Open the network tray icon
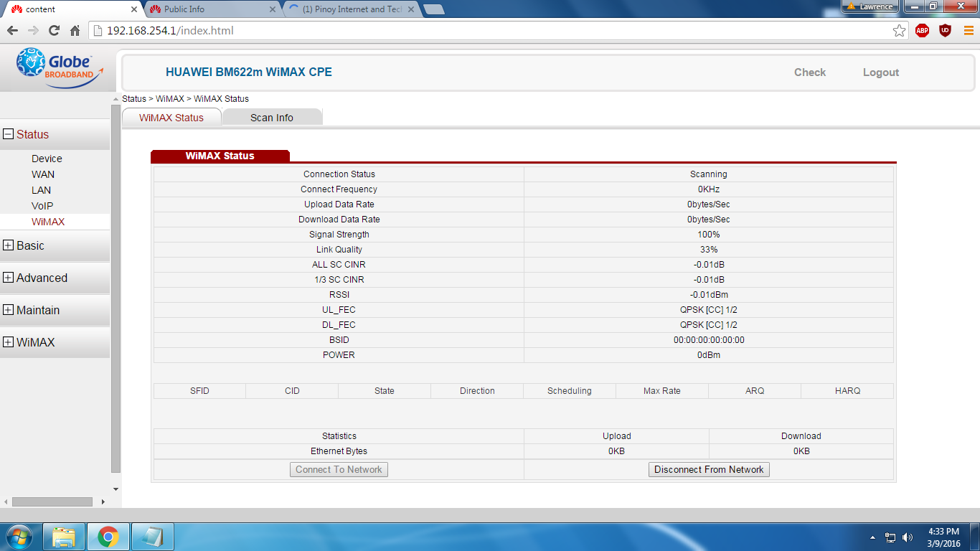 [x=890, y=537]
